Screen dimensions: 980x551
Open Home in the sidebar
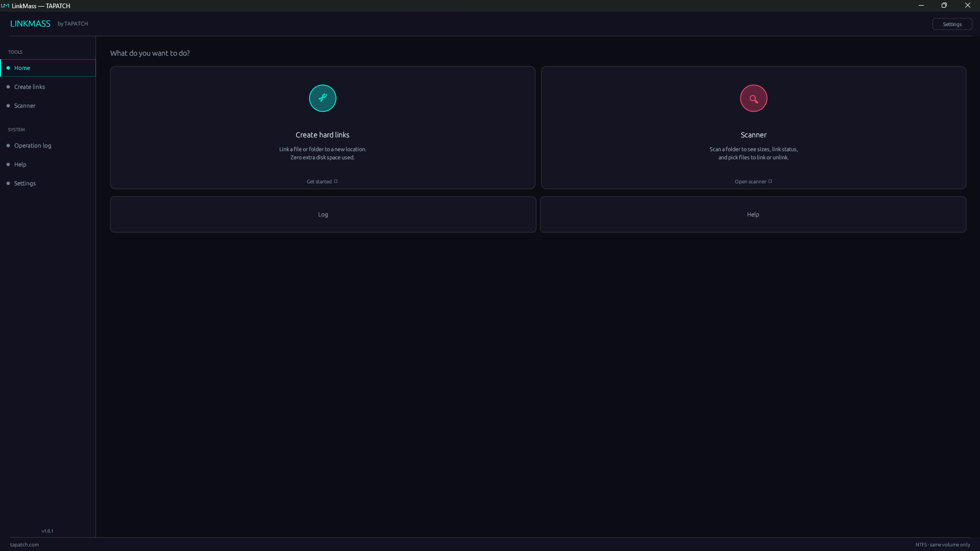click(x=48, y=68)
